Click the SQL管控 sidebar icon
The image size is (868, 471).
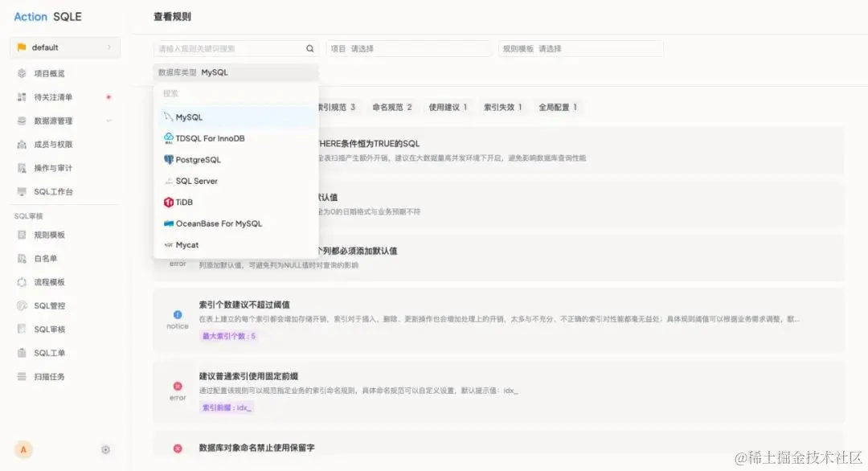(22, 305)
